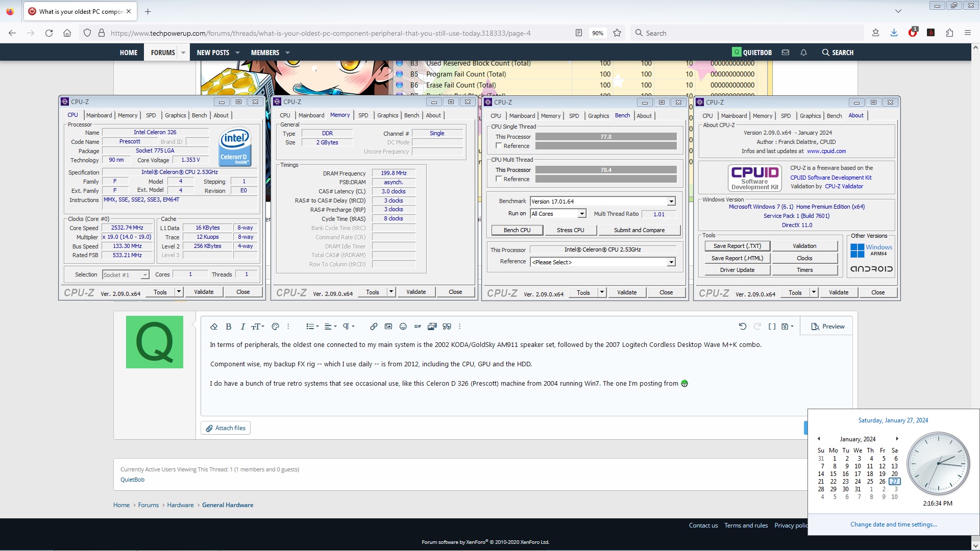Click the editor redo icon
The height and width of the screenshot is (551, 980).
click(x=757, y=327)
